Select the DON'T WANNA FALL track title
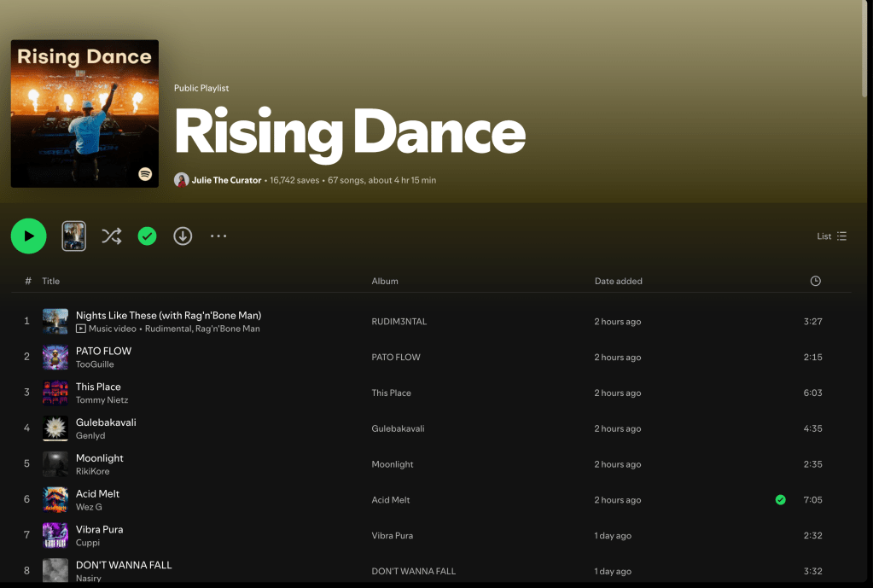The height and width of the screenshot is (588, 873). [124, 565]
